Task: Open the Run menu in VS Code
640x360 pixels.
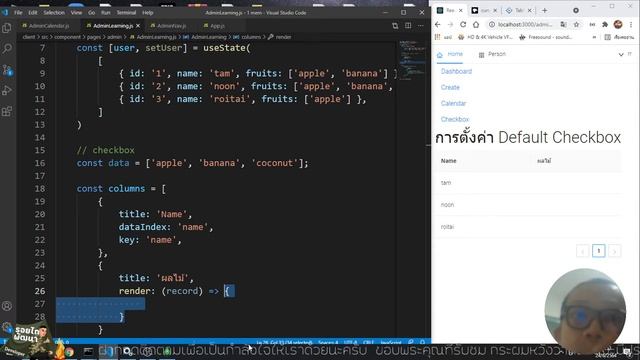Action: click(106, 13)
